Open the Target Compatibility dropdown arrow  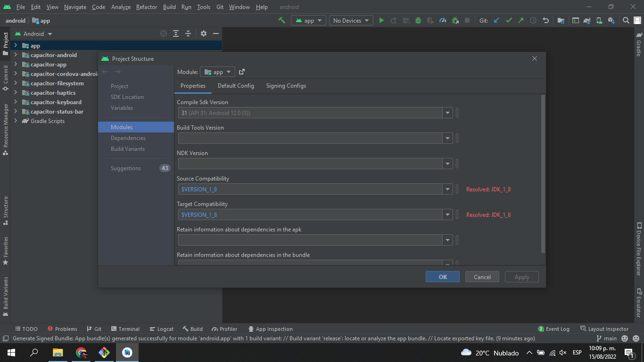click(448, 214)
